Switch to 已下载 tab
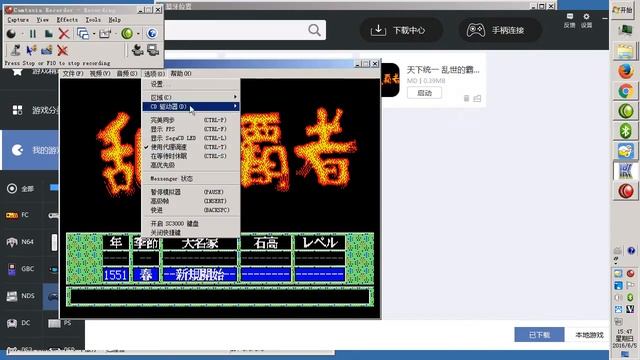 pyautogui.click(x=539, y=335)
